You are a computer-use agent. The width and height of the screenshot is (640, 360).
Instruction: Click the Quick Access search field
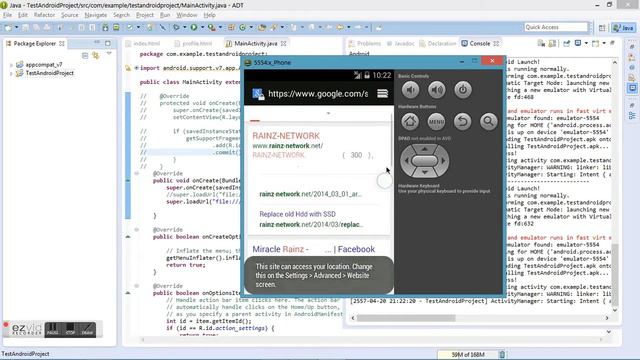556,27
